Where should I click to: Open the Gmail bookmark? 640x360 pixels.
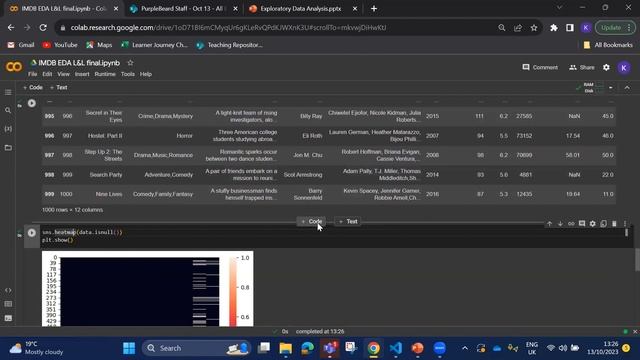click(x=21, y=45)
